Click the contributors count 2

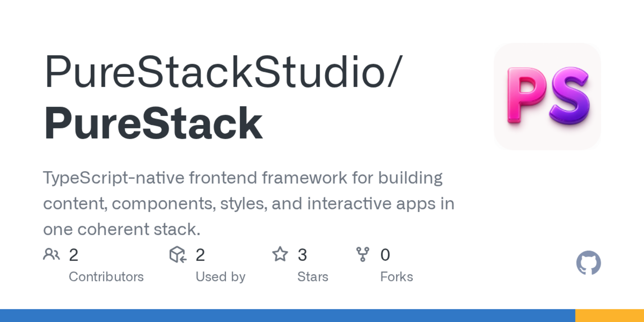(74, 255)
